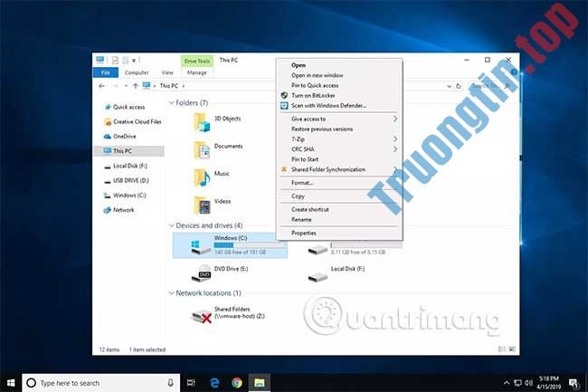Click the microphone icon in search box
Screen dimensions: 588x392
[x=170, y=383]
